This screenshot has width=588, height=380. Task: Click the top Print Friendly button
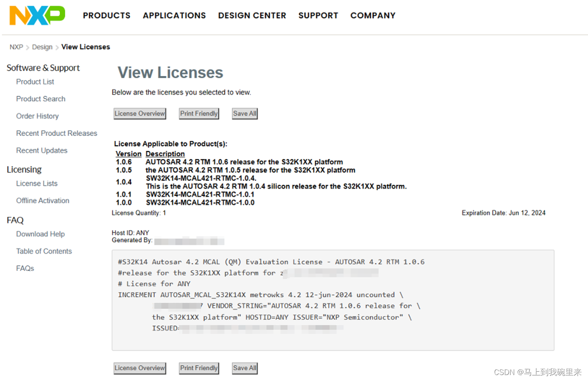199,114
